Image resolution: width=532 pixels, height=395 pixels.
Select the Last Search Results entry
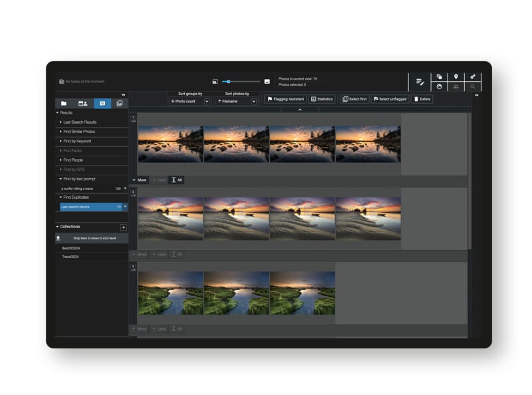80,122
